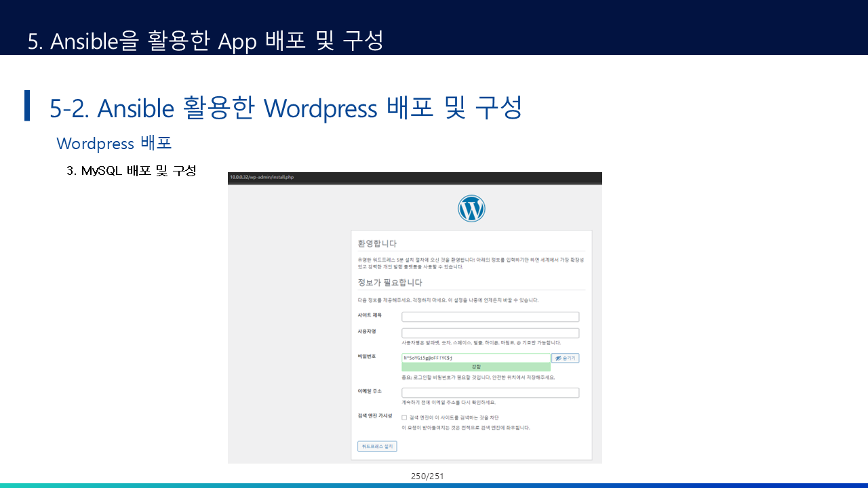Click the 워드프레스 설치 button
This screenshot has width=868, height=488.
[377, 447]
